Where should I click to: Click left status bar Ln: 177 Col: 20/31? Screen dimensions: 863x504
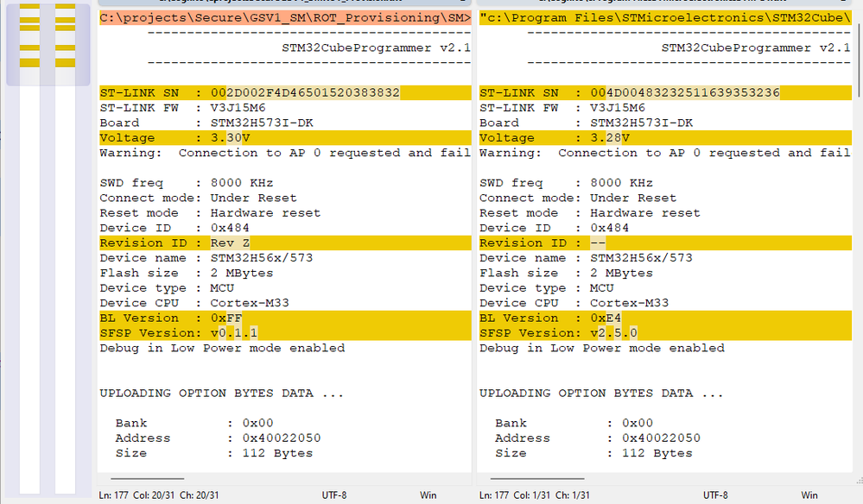click(x=158, y=495)
